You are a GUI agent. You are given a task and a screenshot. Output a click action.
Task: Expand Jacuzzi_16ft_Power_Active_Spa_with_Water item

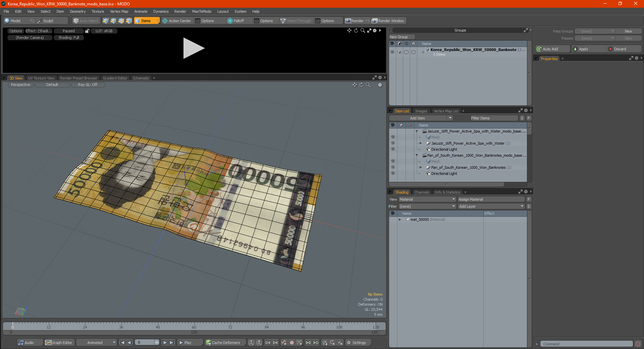pos(421,143)
